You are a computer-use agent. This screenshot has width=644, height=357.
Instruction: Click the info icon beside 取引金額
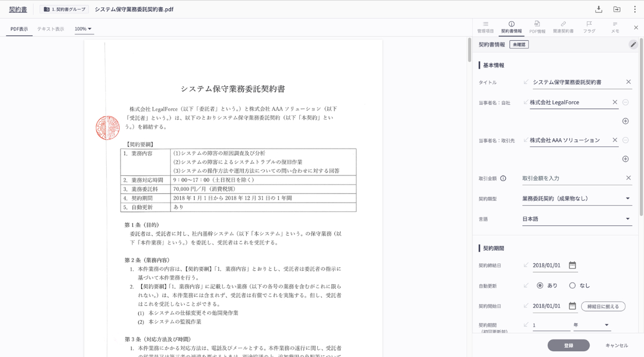(x=503, y=178)
